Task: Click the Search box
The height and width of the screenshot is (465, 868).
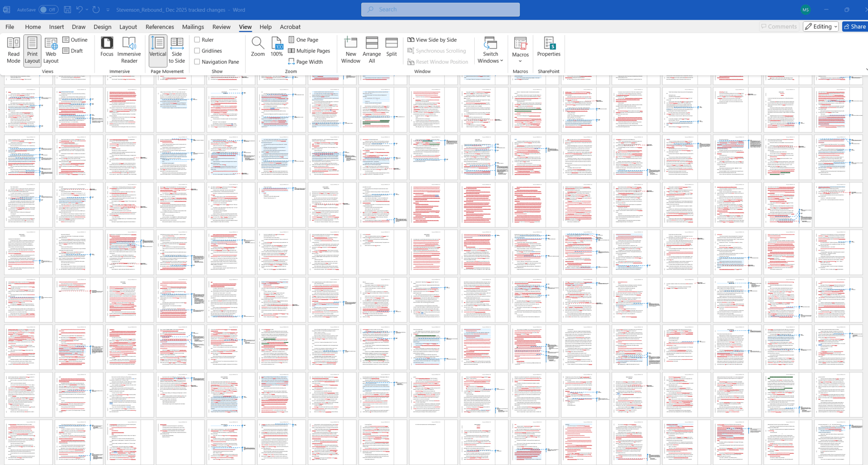Action: pos(440,9)
